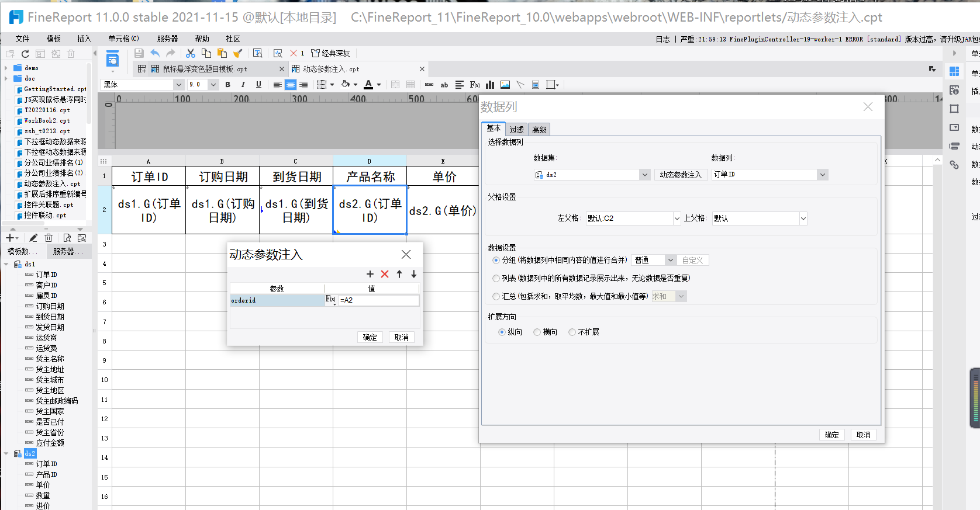Cut selection with scissors icon
The width and height of the screenshot is (980, 510).
[191, 53]
